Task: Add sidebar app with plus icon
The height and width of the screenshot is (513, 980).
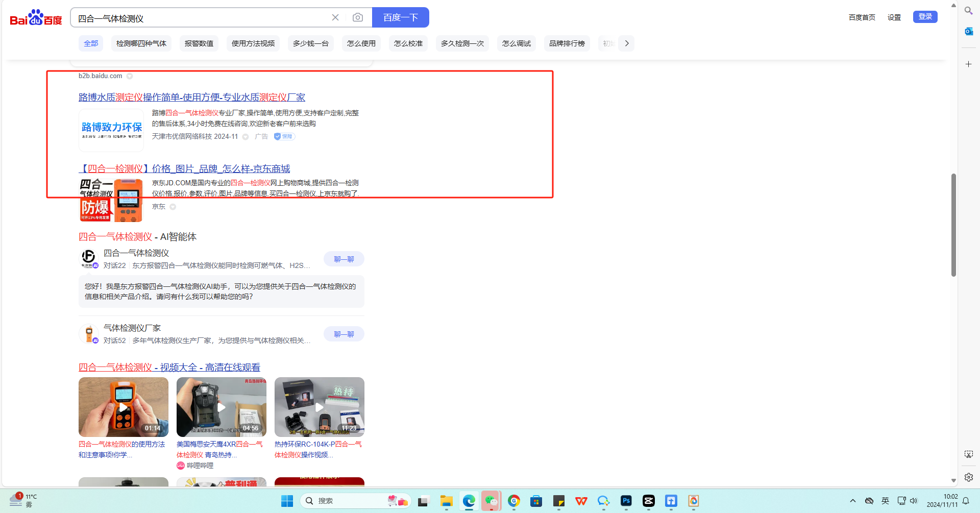Action: (x=968, y=64)
